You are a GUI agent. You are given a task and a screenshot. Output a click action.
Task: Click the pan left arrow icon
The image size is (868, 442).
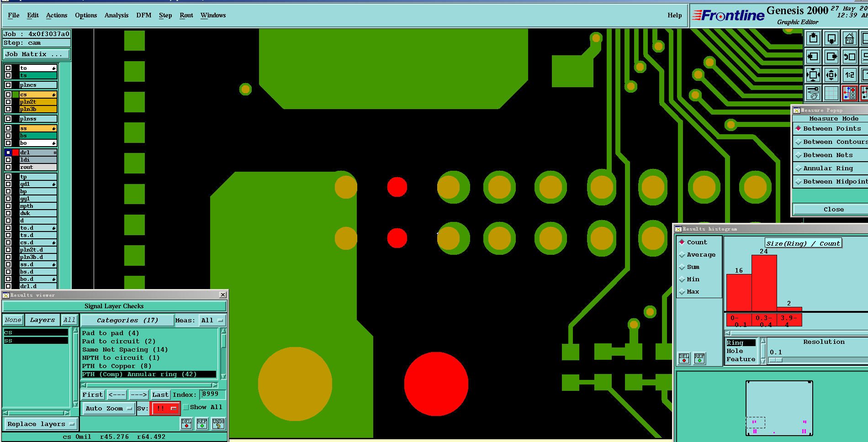tap(813, 57)
